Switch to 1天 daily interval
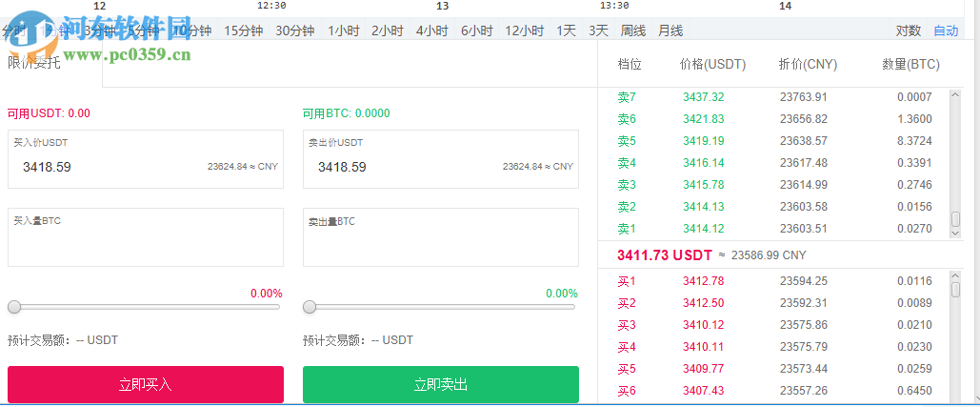This screenshot has width=980, height=407. click(567, 31)
